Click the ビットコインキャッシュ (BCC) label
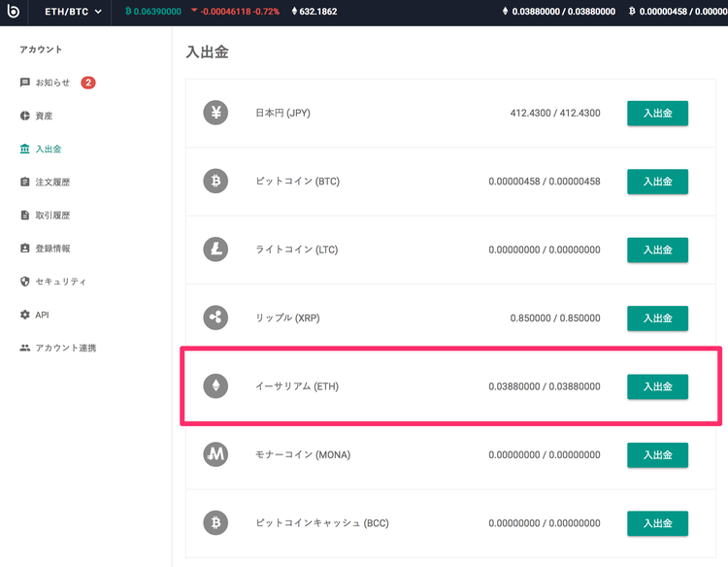The width and height of the screenshot is (728, 567). point(322,523)
